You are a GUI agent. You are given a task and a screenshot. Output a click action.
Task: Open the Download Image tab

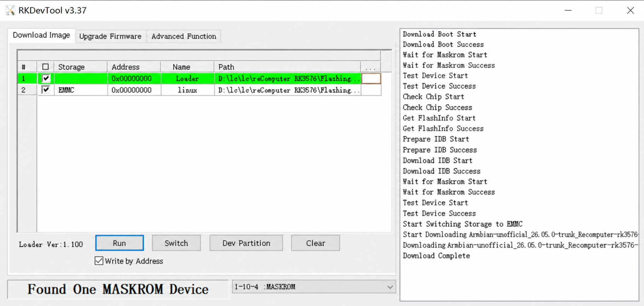coord(41,35)
